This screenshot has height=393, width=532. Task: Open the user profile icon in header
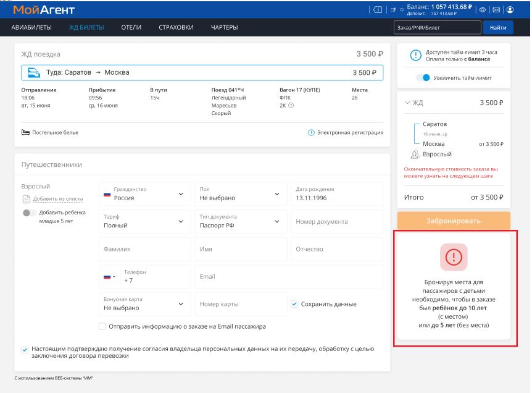[510, 10]
